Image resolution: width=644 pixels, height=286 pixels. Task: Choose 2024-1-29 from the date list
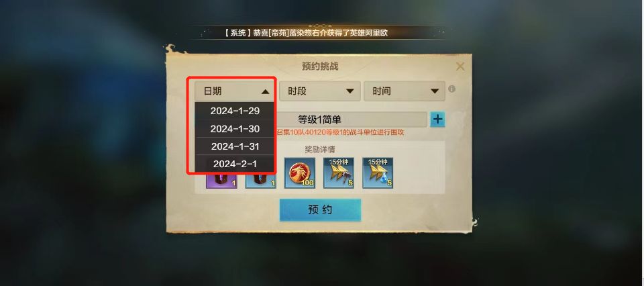[x=235, y=111]
